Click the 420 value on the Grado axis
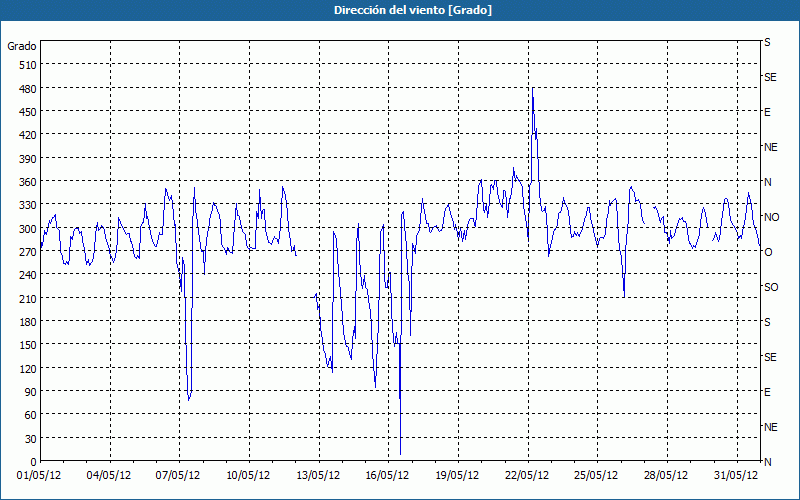Image resolution: width=800 pixels, height=500 pixels. point(28,135)
